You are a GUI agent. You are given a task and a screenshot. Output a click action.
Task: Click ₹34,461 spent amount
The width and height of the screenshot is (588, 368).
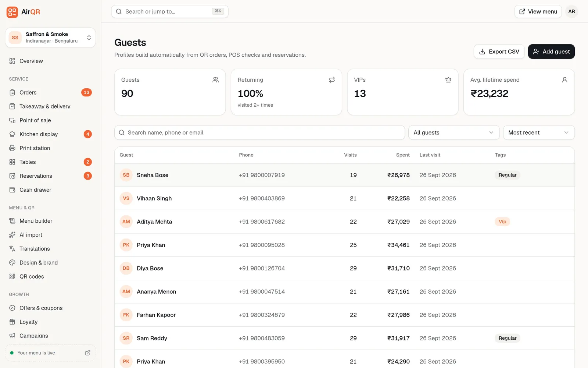[x=398, y=245]
